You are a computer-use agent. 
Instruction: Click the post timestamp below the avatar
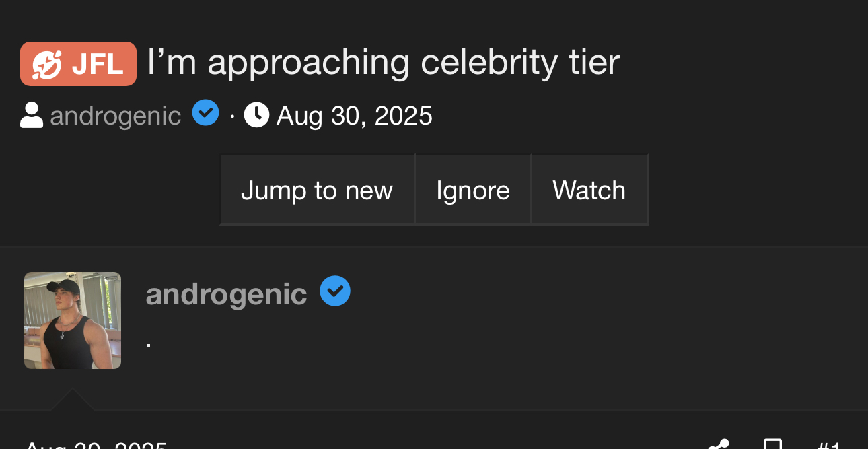coord(96,444)
